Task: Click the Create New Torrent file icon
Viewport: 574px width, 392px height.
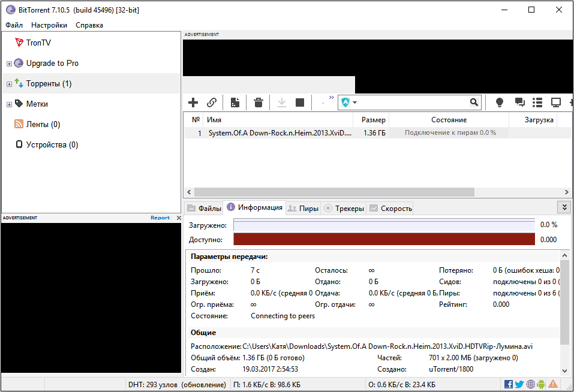Action: click(x=235, y=102)
